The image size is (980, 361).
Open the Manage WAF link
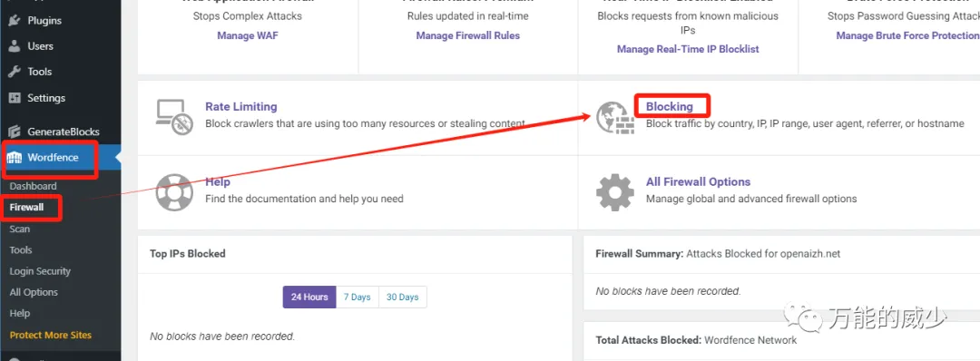pyautogui.click(x=248, y=35)
